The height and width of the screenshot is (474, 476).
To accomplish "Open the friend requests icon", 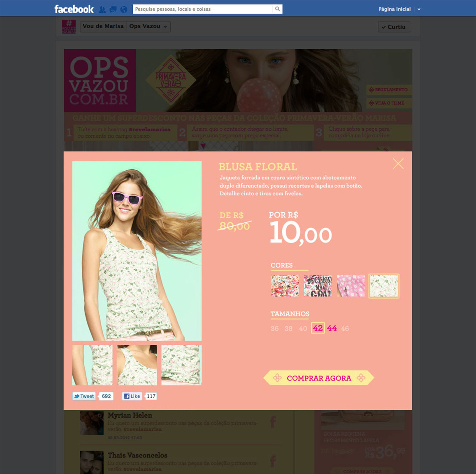I will 102,9.
